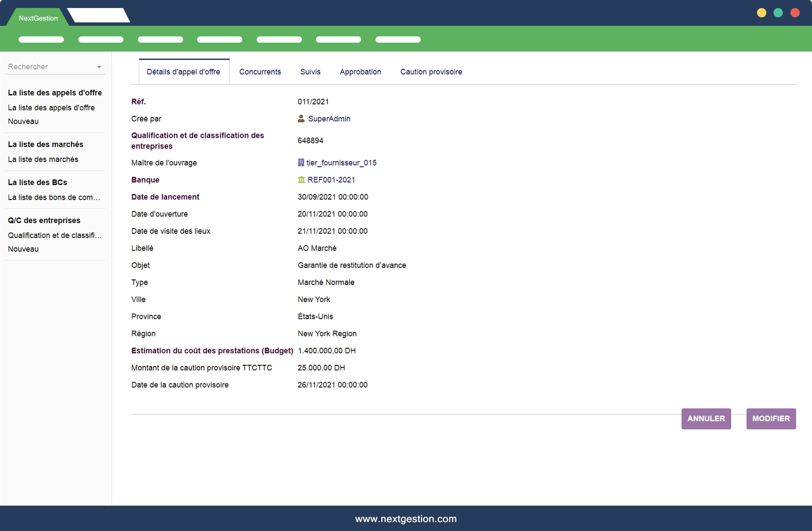The height and width of the screenshot is (531, 812).
Task: Go to Caution provisoire tab
Action: [431, 72]
